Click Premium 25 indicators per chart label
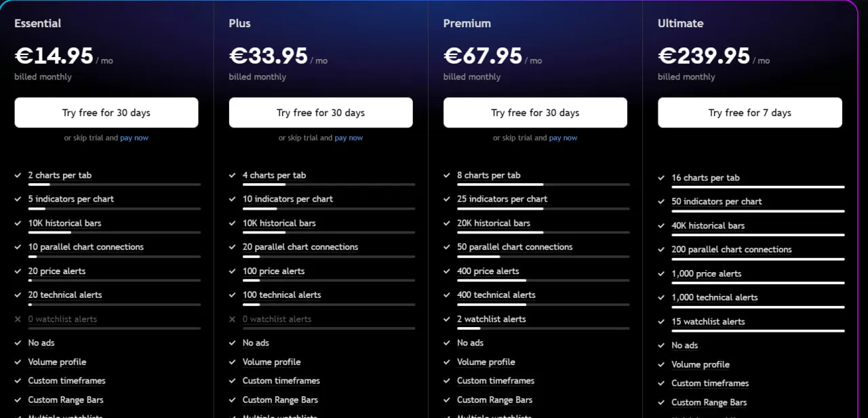Viewport: 868px width, 418px height. tap(502, 199)
